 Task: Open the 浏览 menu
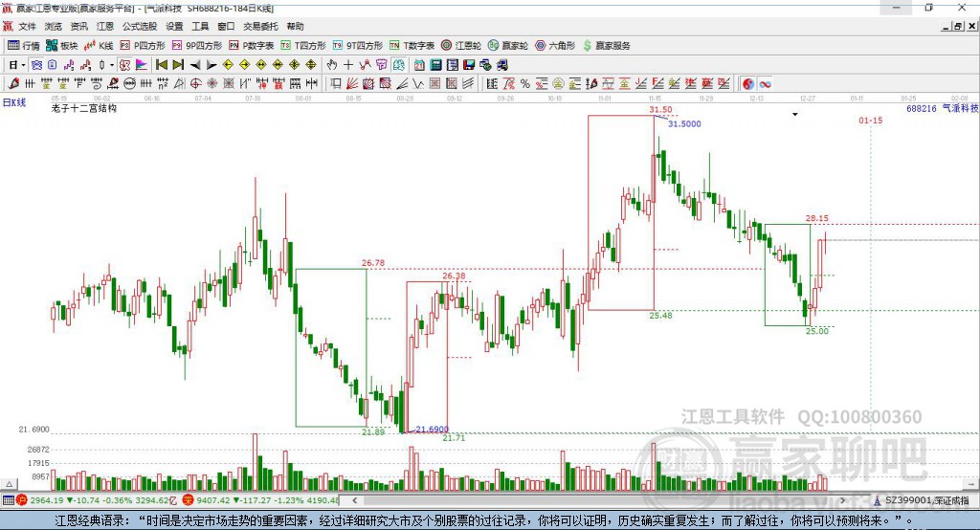pyautogui.click(x=54, y=26)
